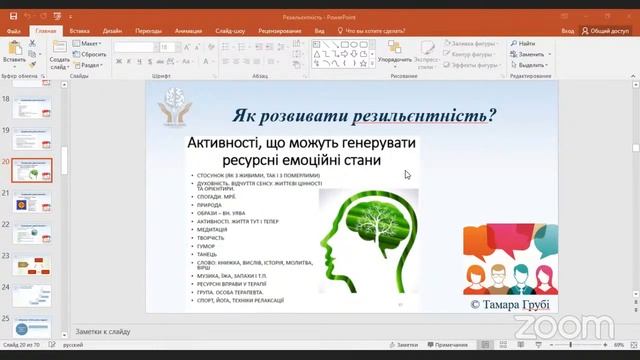Select the star shape in shapes gallery
This screenshot has height=360, width=640.
click(363, 63)
